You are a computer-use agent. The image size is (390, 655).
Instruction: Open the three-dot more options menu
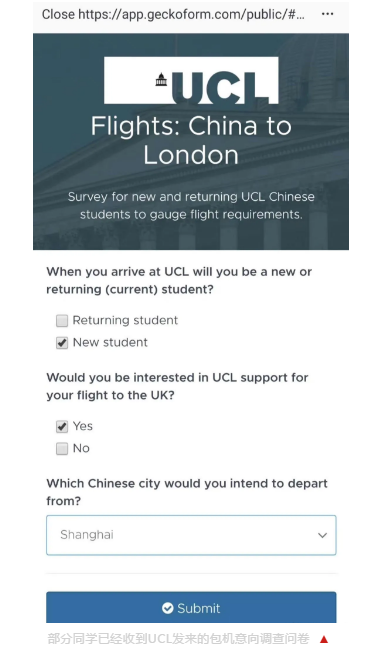coord(327,14)
